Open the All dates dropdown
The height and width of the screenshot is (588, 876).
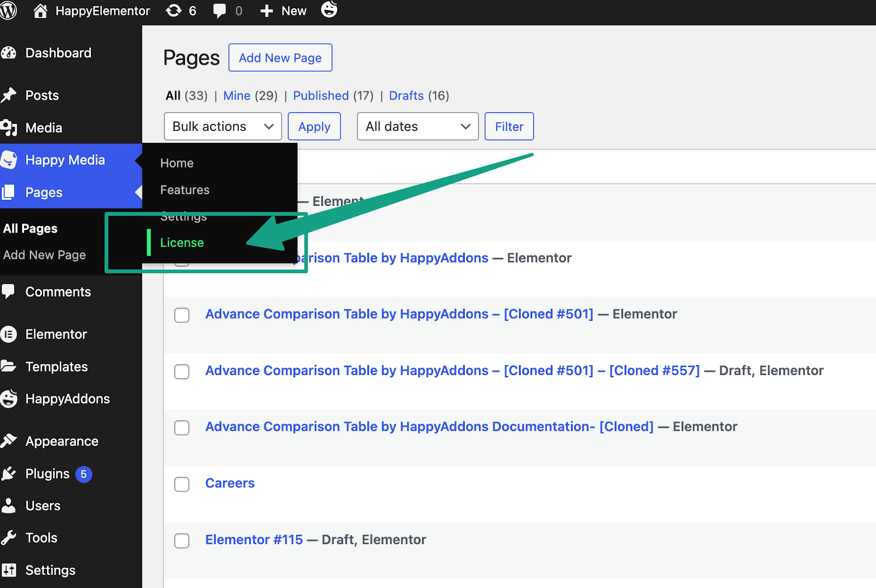pos(418,126)
